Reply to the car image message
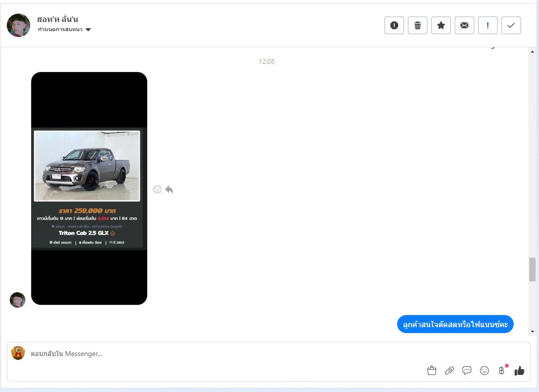Screen dimensions: 539x392 click(x=169, y=189)
